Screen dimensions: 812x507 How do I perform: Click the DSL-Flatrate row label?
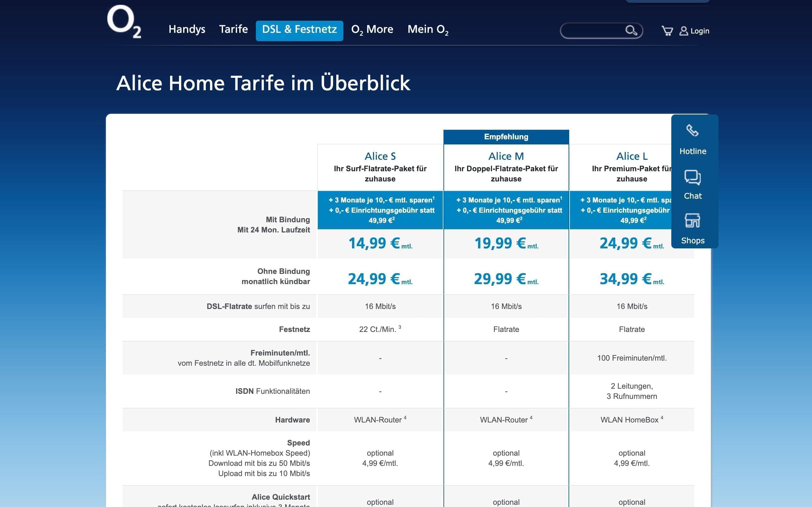258,306
